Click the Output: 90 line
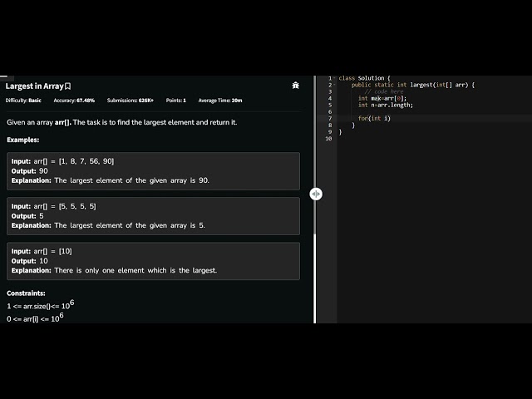The image size is (532, 399). point(30,171)
